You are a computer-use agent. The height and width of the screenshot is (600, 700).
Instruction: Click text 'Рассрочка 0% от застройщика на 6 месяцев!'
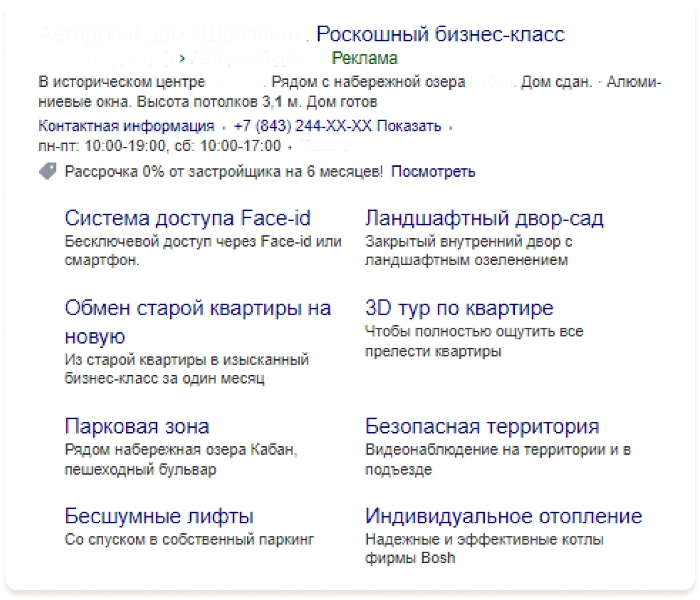[x=224, y=172]
